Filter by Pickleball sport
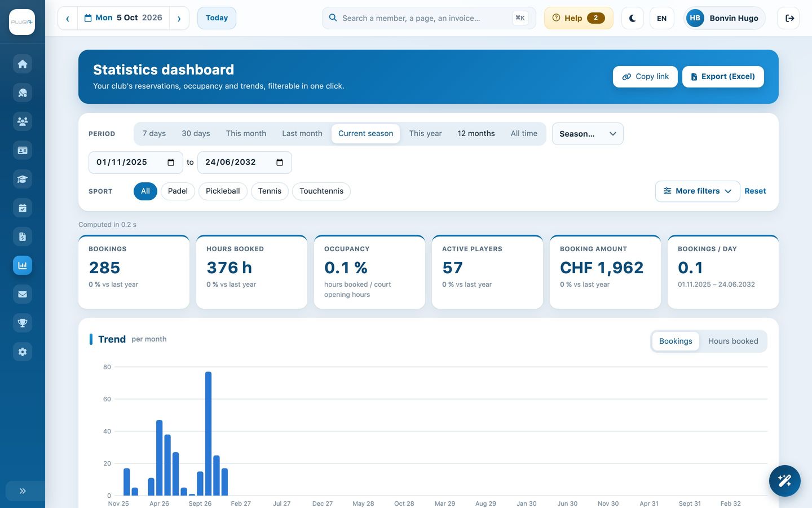The width and height of the screenshot is (812, 508). pyautogui.click(x=223, y=191)
